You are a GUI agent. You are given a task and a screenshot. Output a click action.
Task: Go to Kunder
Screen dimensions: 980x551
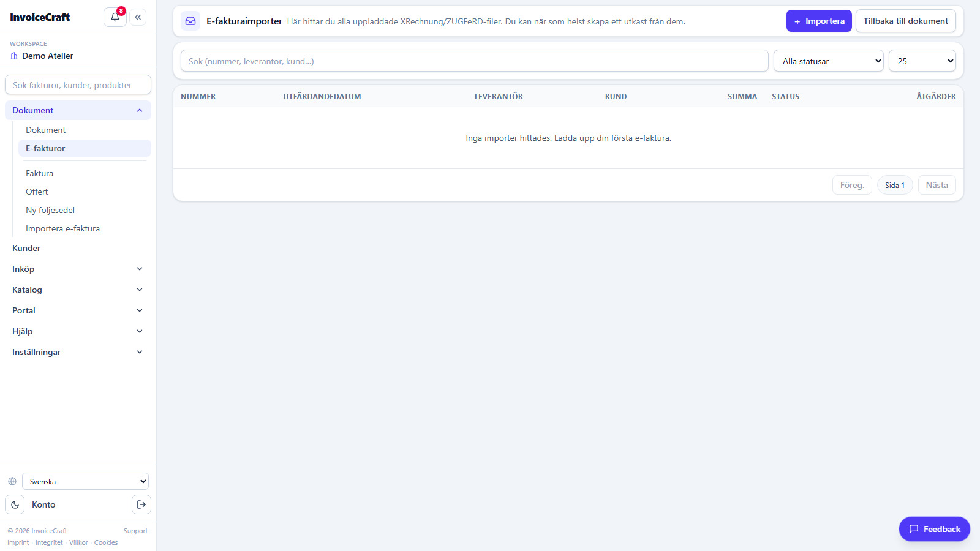click(x=78, y=248)
